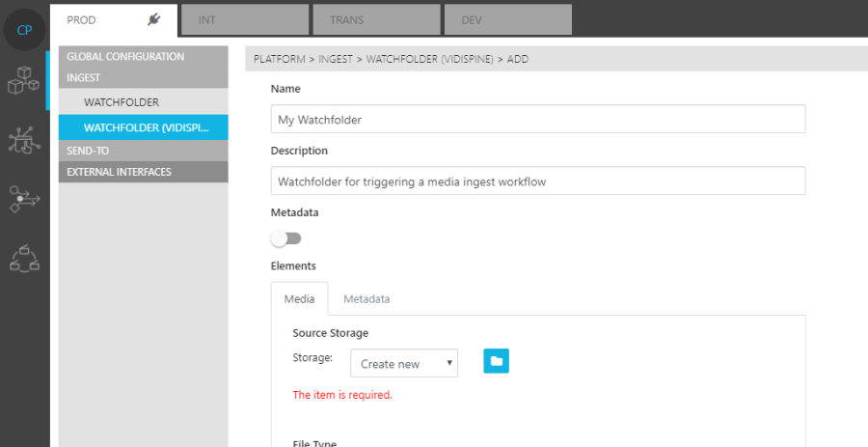
Task: Click the plug connection icon on PROD tab
Action: coord(153,19)
